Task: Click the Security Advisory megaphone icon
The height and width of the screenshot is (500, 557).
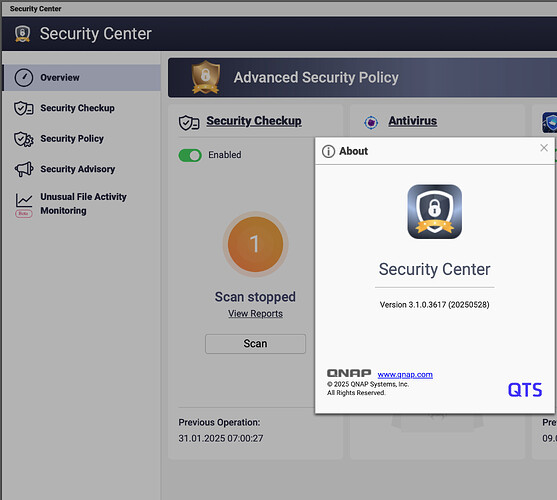Action: 24,169
